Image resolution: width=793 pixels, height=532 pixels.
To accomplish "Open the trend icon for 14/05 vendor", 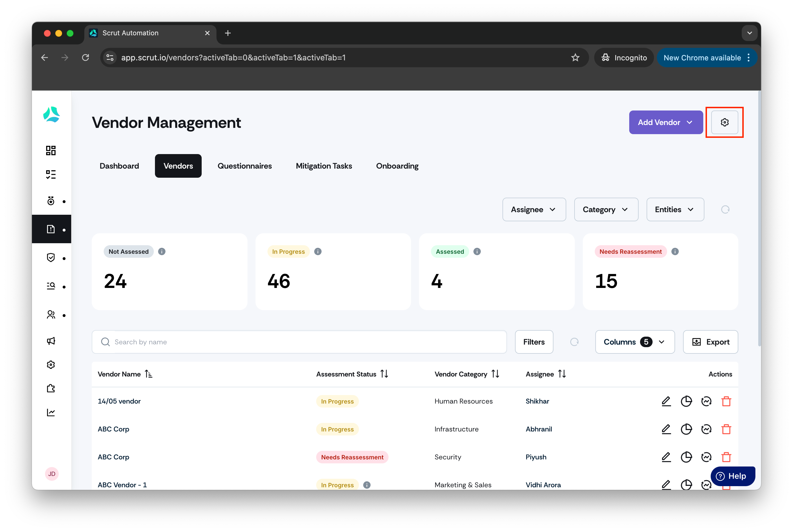I will (706, 401).
